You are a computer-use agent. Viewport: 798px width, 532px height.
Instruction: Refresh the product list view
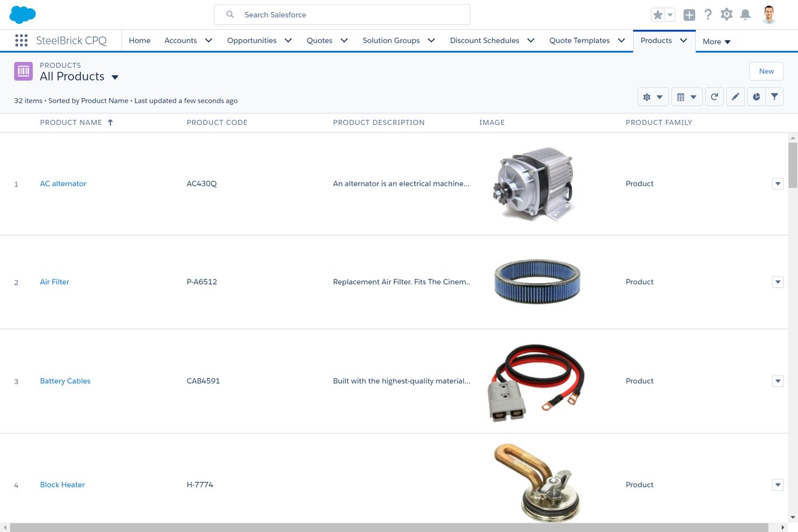[x=714, y=97]
